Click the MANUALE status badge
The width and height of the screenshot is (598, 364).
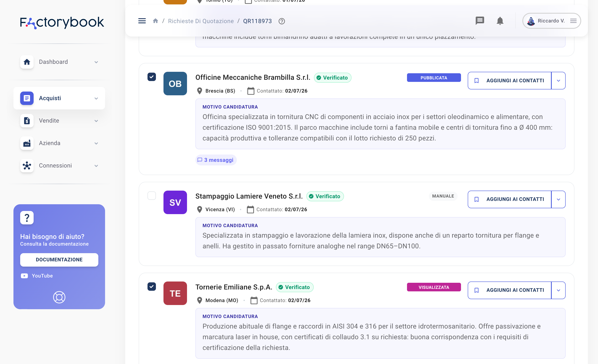(x=443, y=196)
